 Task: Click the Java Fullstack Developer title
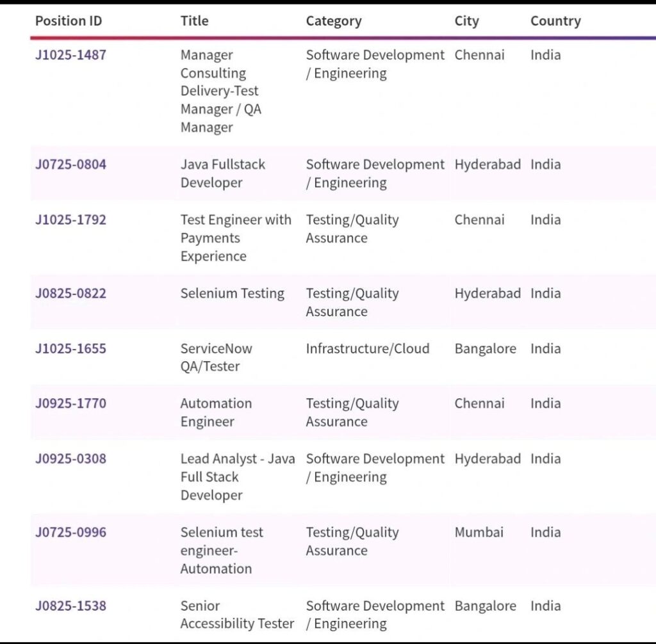pos(222,173)
